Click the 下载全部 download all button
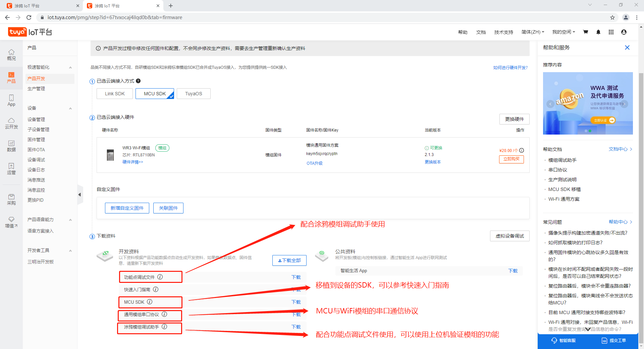The height and width of the screenshot is (349, 644). tap(289, 260)
